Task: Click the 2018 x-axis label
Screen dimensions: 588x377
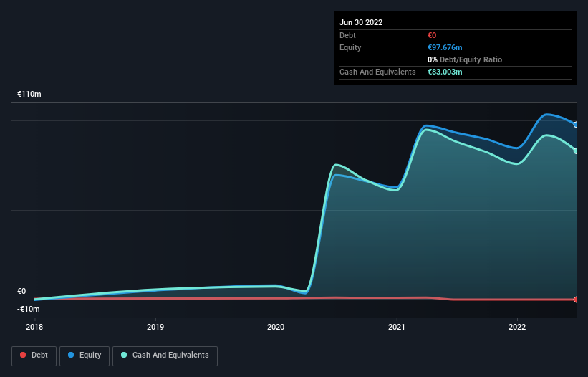Action: (x=34, y=327)
